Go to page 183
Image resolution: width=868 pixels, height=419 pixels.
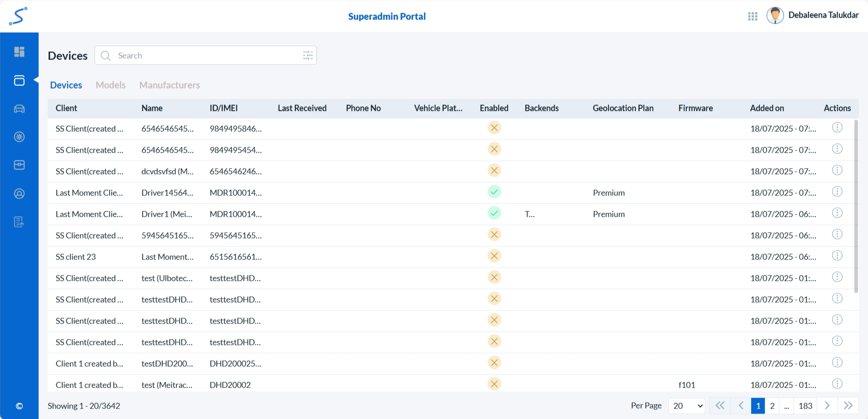(x=805, y=406)
